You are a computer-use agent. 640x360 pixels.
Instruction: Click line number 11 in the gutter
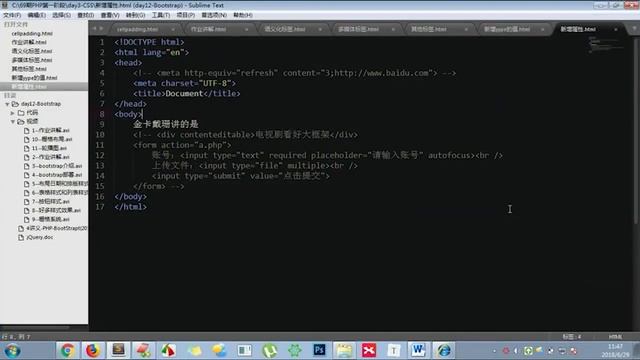(100, 145)
